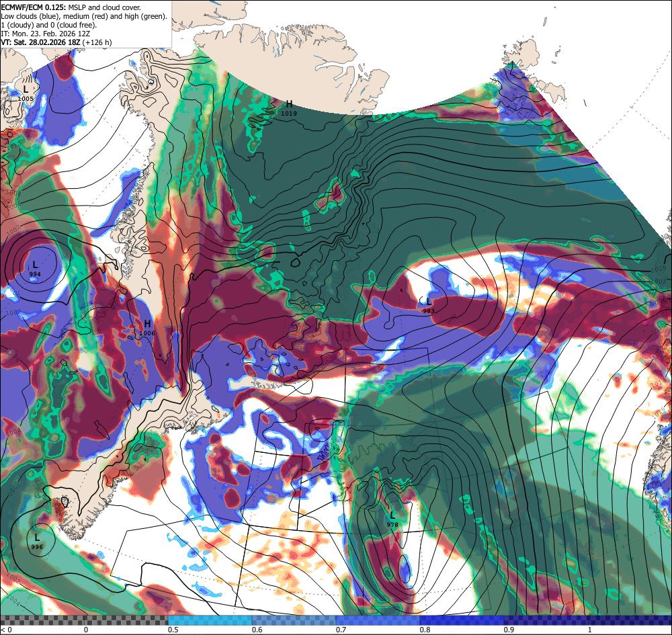Select the low pressure center labeled 978
The image size is (672, 635).
(x=392, y=519)
